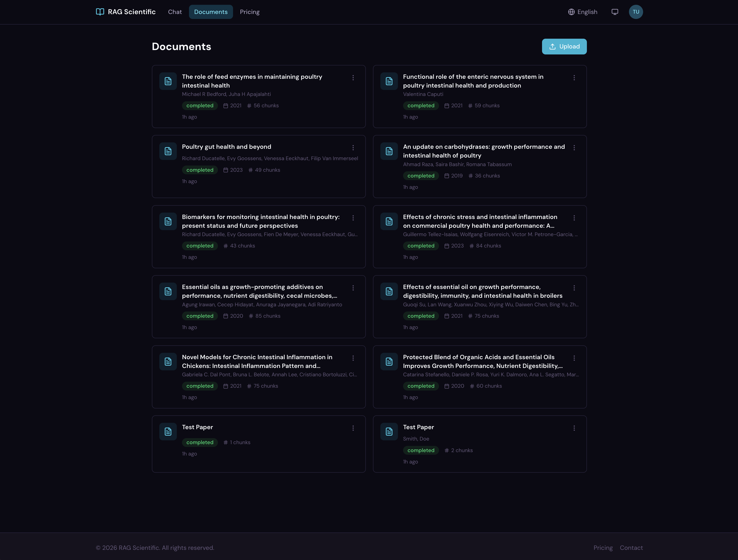Open options for Essential oils growth-promoting additives card
The image size is (738, 560).
(353, 288)
